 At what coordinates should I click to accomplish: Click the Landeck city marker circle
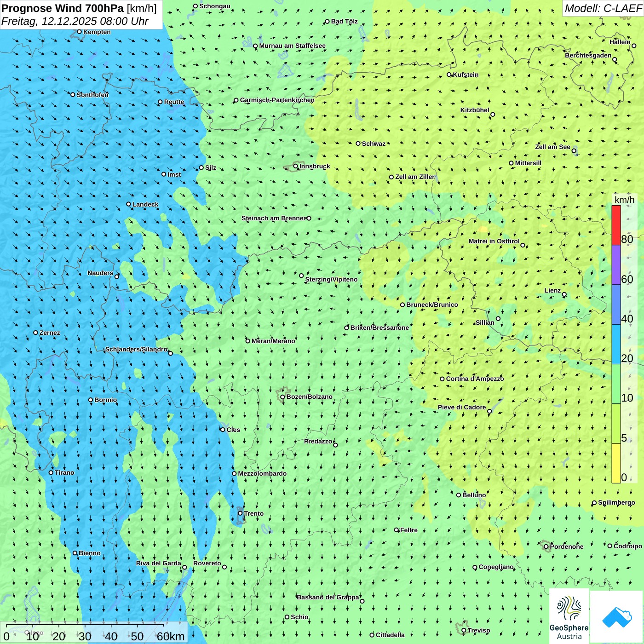pos(128,204)
